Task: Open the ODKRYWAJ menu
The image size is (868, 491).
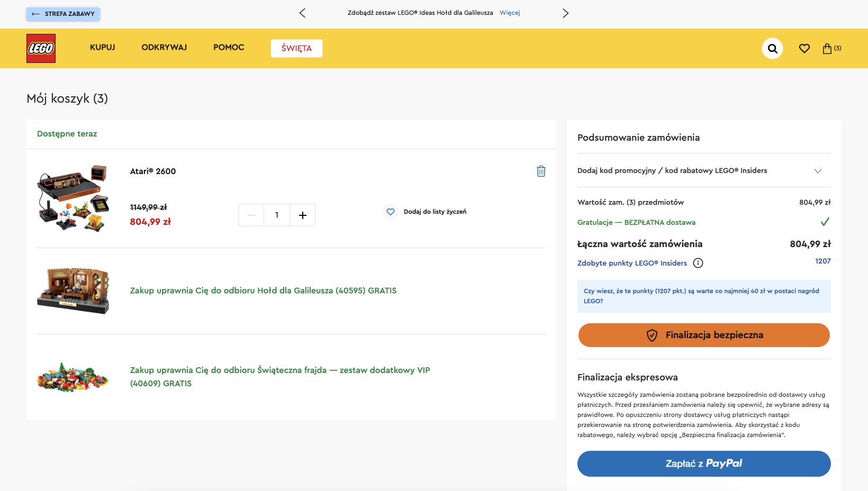Action: click(164, 48)
